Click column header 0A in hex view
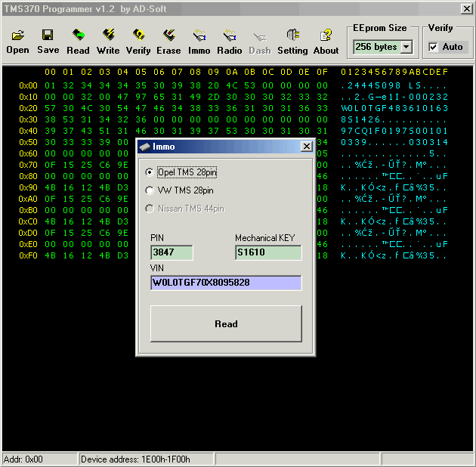476x467 pixels. click(232, 72)
